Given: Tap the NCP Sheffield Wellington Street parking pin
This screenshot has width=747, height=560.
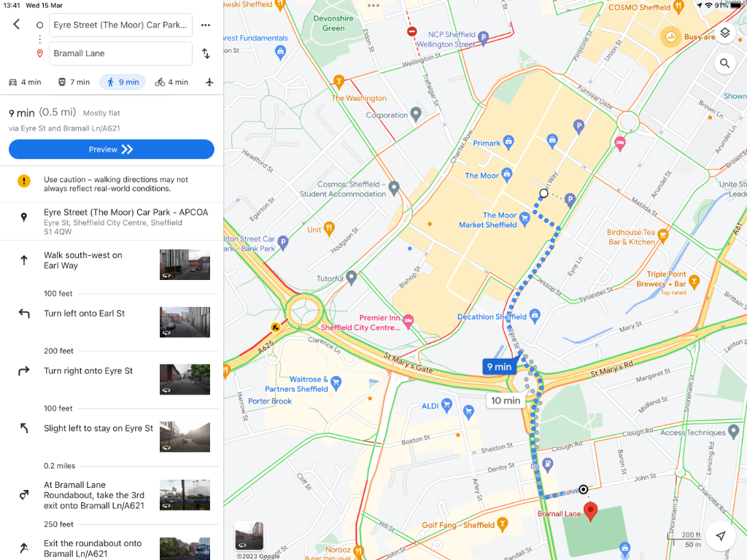Looking at the screenshot, I should 483,38.
